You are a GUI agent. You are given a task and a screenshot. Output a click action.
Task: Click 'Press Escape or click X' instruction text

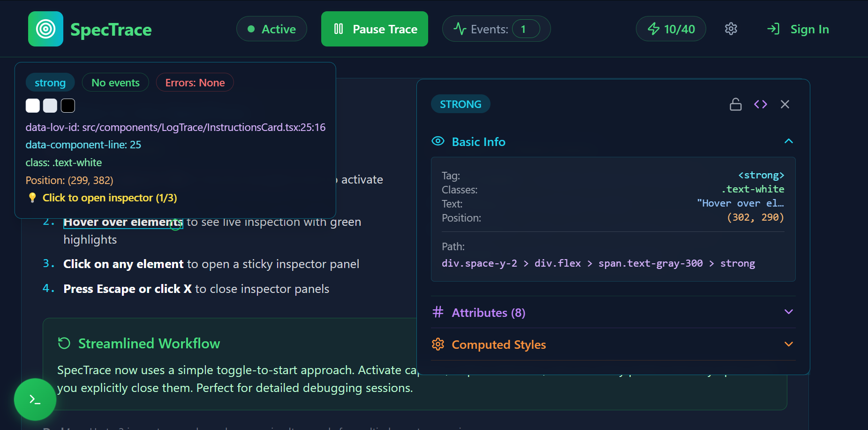pos(128,289)
